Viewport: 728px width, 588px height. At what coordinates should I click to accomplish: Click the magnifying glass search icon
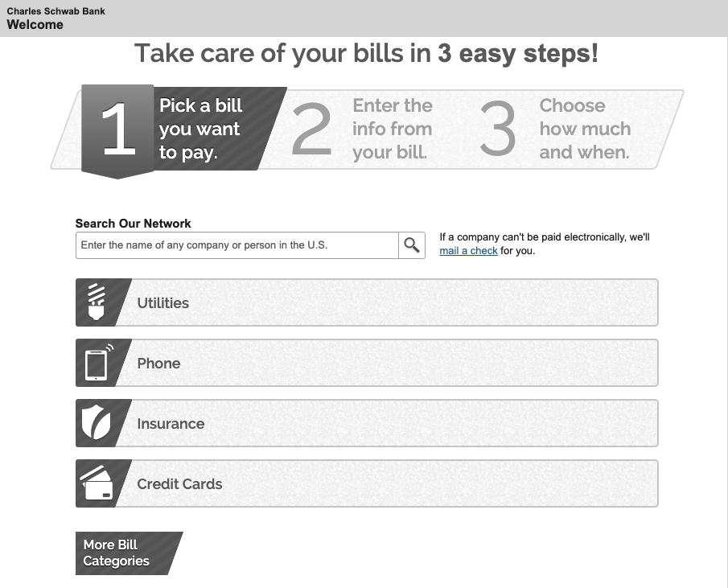coord(412,245)
